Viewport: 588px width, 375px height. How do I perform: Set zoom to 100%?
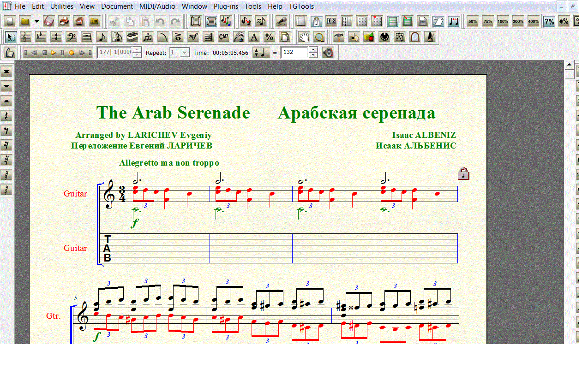pos(503,21)
